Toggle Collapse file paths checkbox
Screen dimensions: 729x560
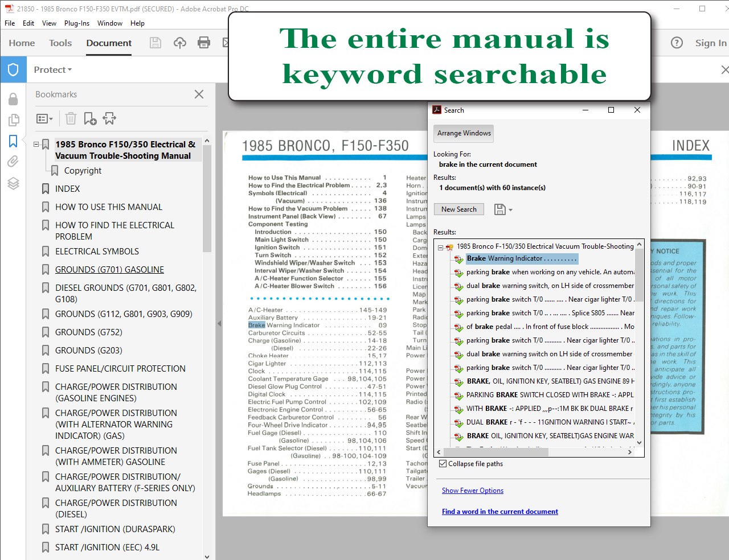click(443, 464)
